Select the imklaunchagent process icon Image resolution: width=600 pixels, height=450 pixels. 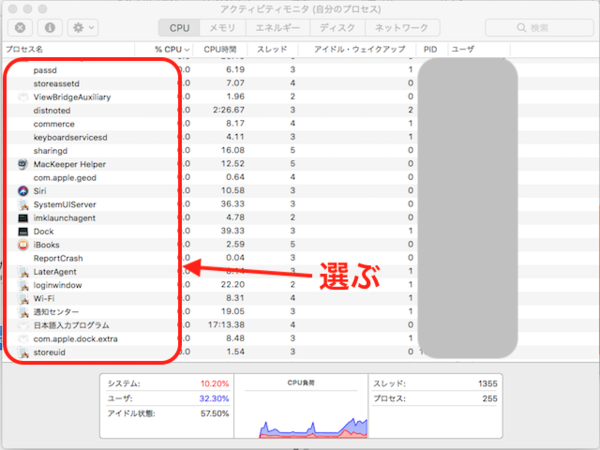click(x=24, y=218)
